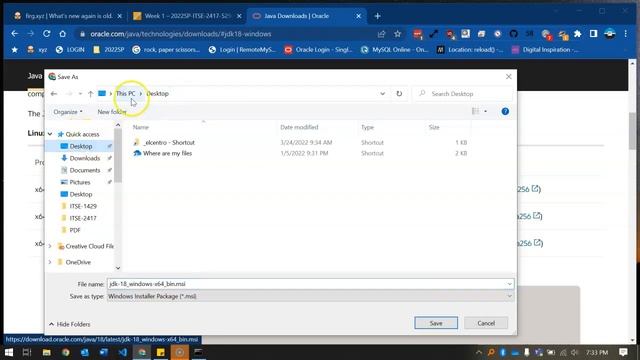Open the PDF folder in sidebar
The height and width of the screenshot is (360, 640).
(75, 230)
